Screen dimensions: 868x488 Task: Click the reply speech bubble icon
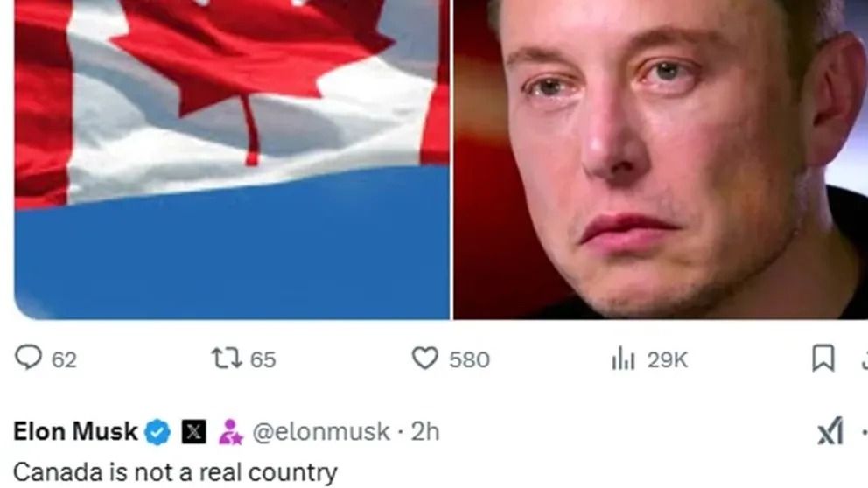point(28,358)
